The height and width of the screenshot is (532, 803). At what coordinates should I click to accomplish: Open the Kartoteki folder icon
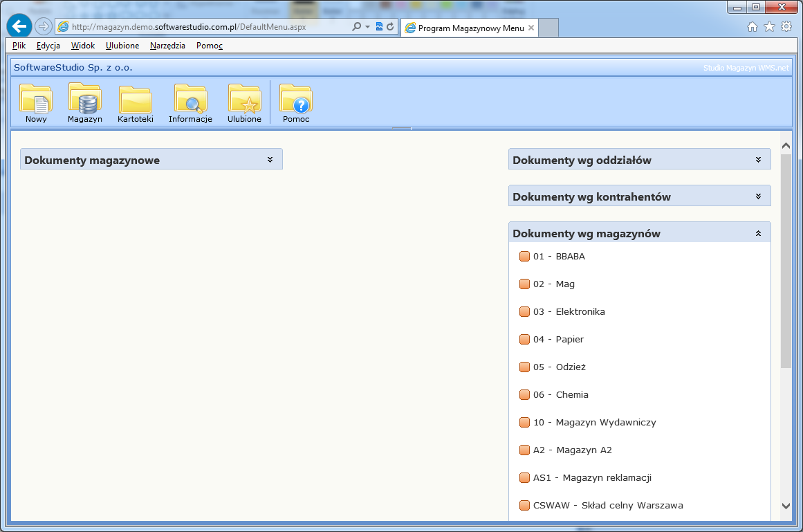[136, 99]
